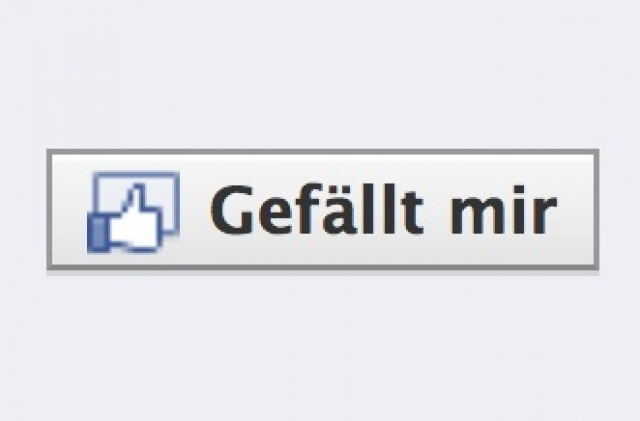The image size is (640, 421).
Task: Click the like button's bottom shadow edge
Action: pyautogui.click(x=322, y=272)
